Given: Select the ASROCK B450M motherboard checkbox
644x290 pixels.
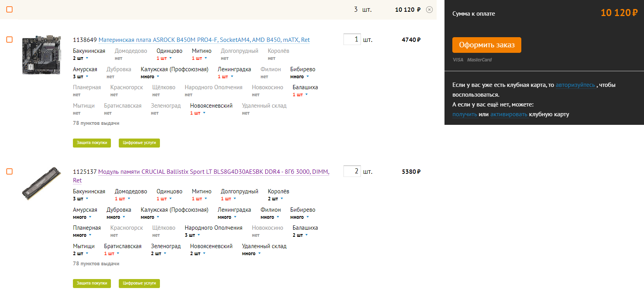Looking at the screenshot, I should pyautogui.click(x=9, y=40).
